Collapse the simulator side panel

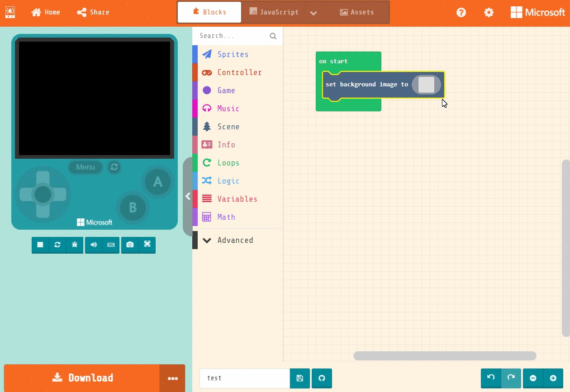[187, 196]
